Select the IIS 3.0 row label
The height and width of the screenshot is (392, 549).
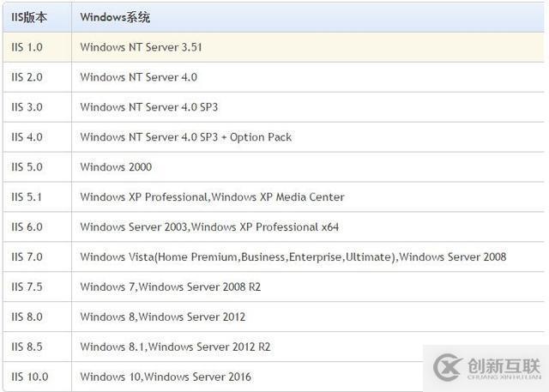tap(27, 107)
